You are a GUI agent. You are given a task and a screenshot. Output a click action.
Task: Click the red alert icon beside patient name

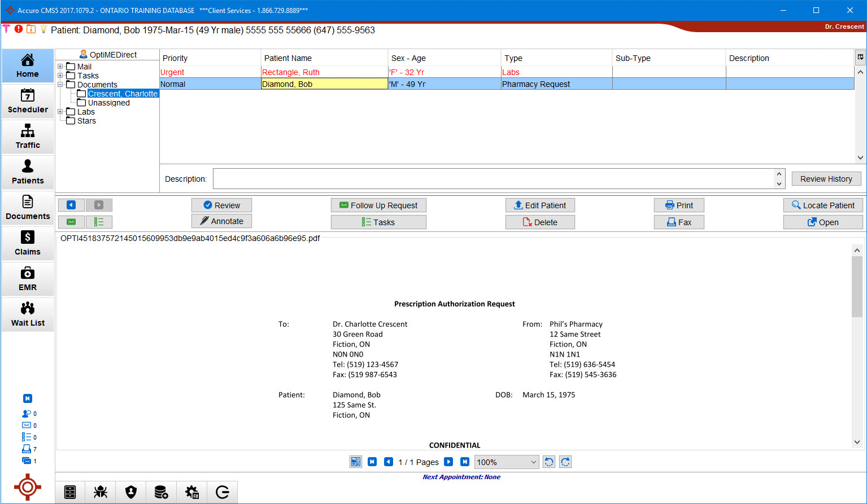click(x=19, y=29)
